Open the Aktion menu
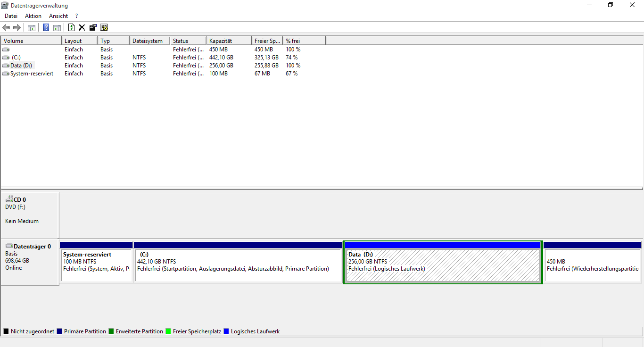The image size is (644, 347). pyautogui.click(x=33, y=16)
